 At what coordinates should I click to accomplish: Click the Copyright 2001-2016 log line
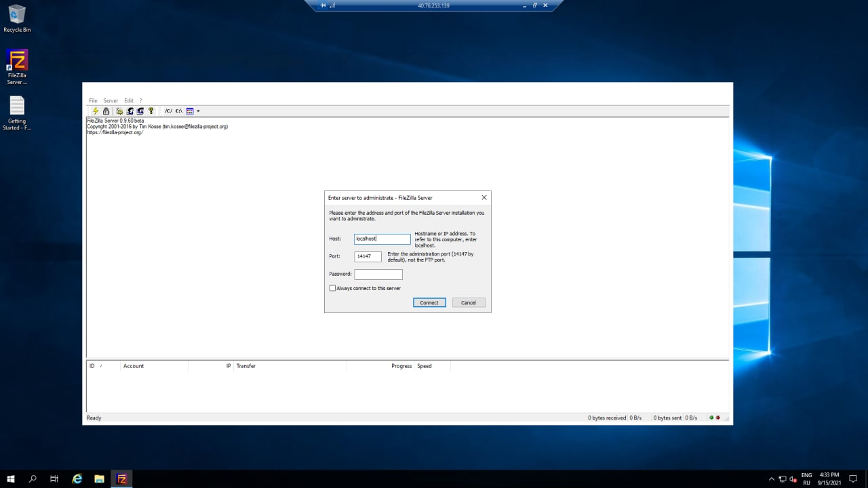[157, 127]
